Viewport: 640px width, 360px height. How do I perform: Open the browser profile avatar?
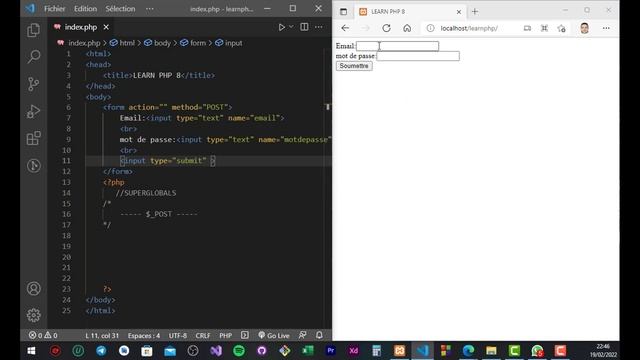click(584, 28)
